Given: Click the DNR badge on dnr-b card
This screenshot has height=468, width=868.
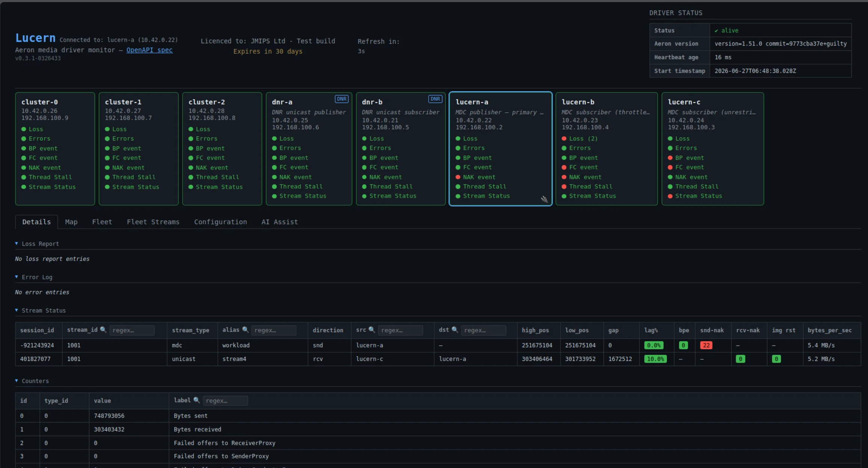Looking at the screenshot, I should click(435, 99).
